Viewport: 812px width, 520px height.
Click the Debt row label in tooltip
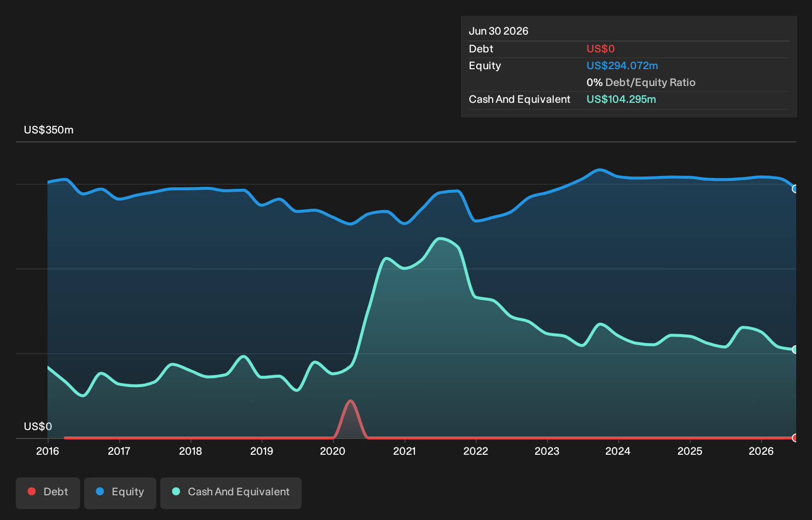coord(481,49)
